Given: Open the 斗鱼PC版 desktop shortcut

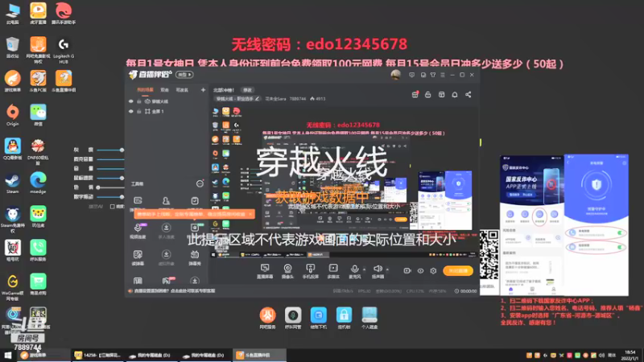Looking at the screenshot, I should tap(38, 81).
